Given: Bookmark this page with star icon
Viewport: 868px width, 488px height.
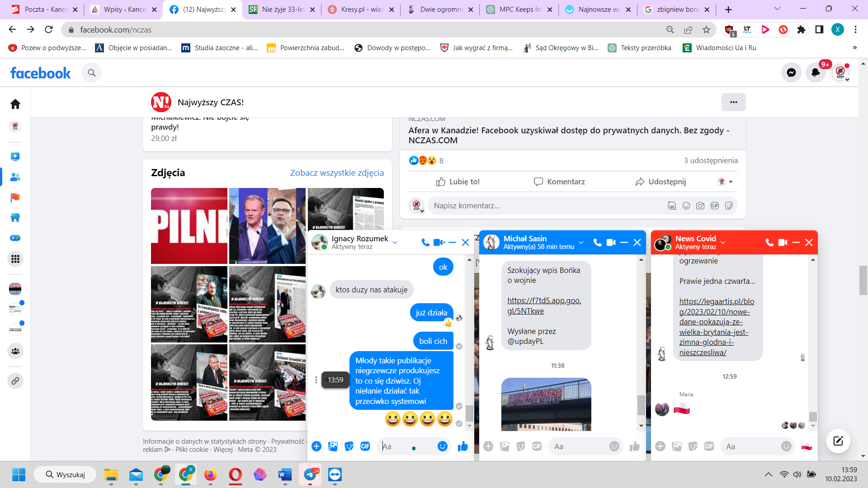Looking at the screenshot, I should 706,30.
